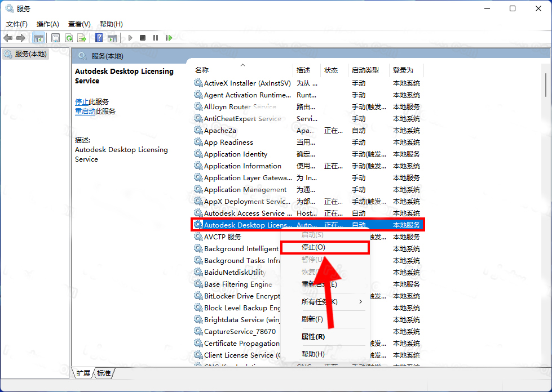
Task: Click the Stop Service toolbar button
Action: click(143, 38)
